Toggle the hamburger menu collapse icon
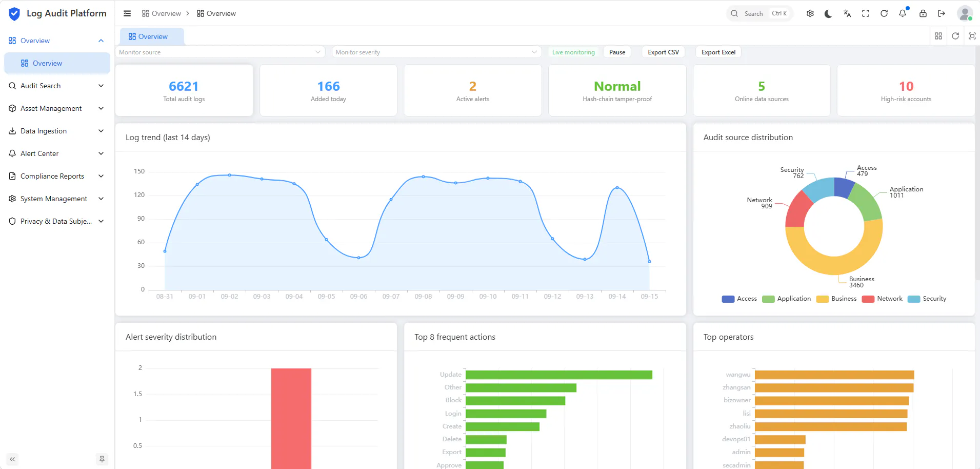The width and height of the screenshot is (980, 469). 127,13
